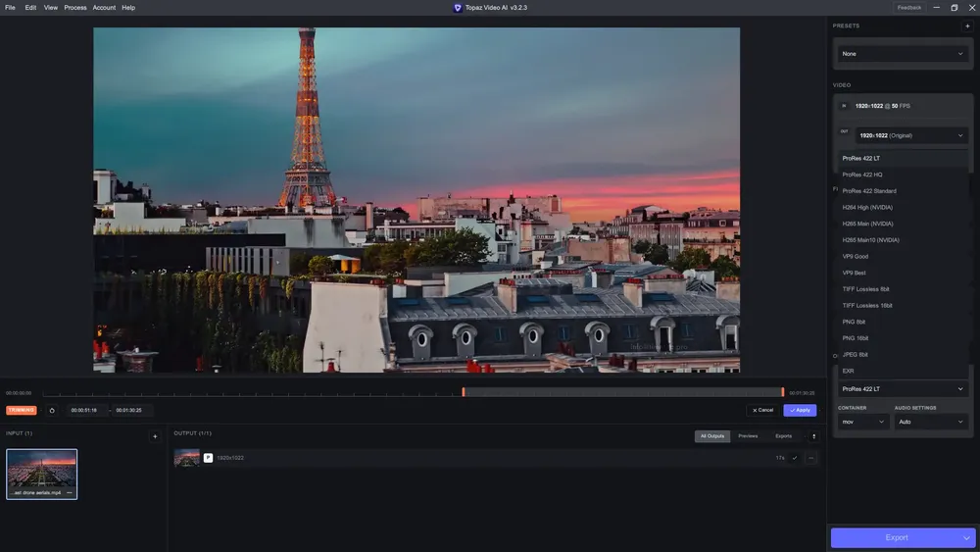Edit the trim start time field 00:00:51:18
The width and height of the screenshot is (980, 552).
click(x=83, y=411)
